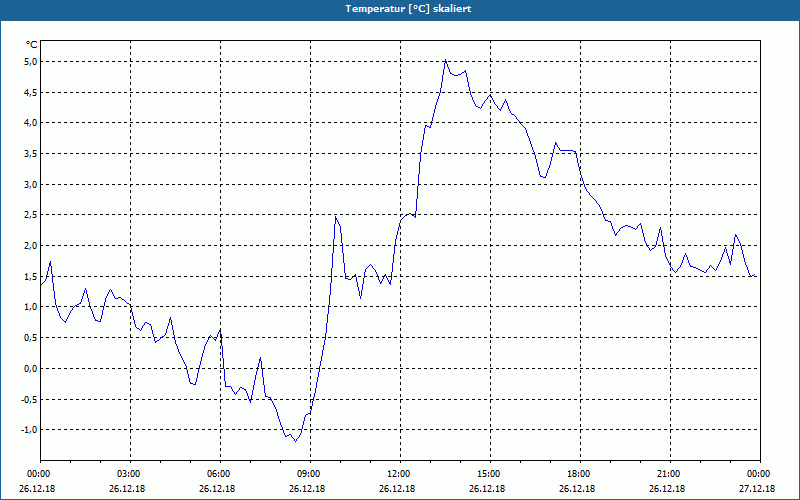Click the 26.12.18 date under 15:00
The height and width of the screenshot is (500, 800).
(487, 489)
